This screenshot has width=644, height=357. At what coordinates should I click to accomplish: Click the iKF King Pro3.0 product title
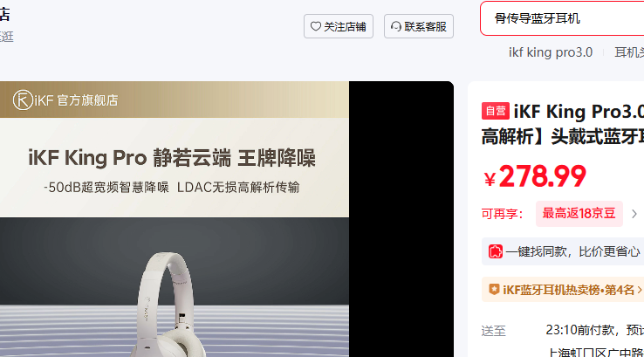coord(563,124)
